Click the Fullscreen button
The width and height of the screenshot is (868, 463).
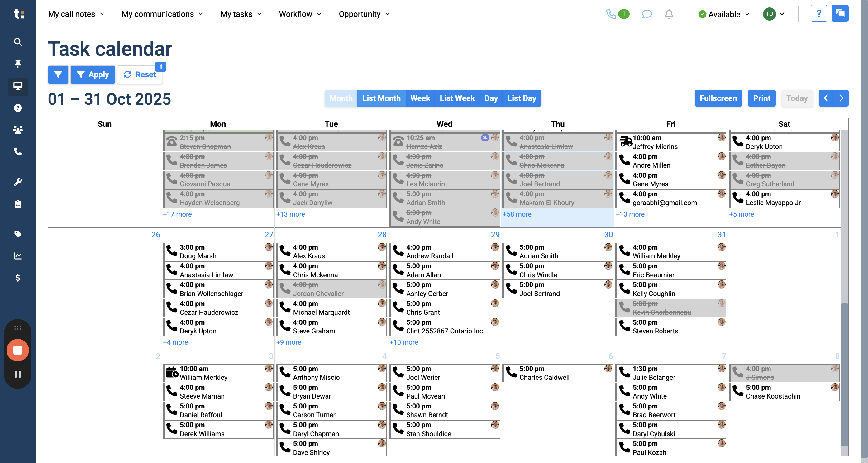718,98
